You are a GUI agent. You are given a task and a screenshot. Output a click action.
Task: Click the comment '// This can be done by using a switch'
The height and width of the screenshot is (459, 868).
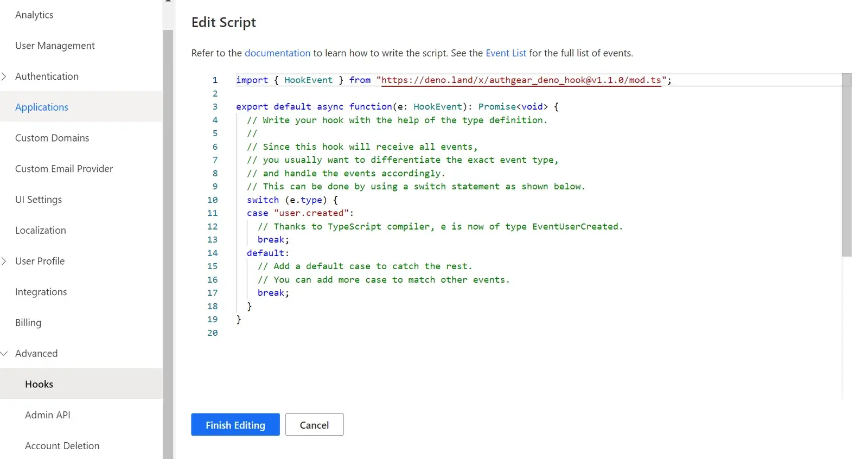[x=416, y=187]
